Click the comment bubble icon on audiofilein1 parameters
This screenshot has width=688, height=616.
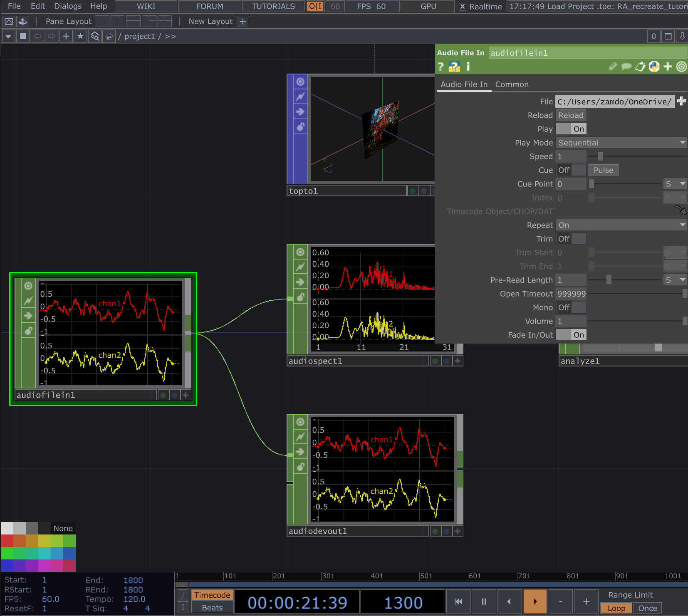pos(627,67)
